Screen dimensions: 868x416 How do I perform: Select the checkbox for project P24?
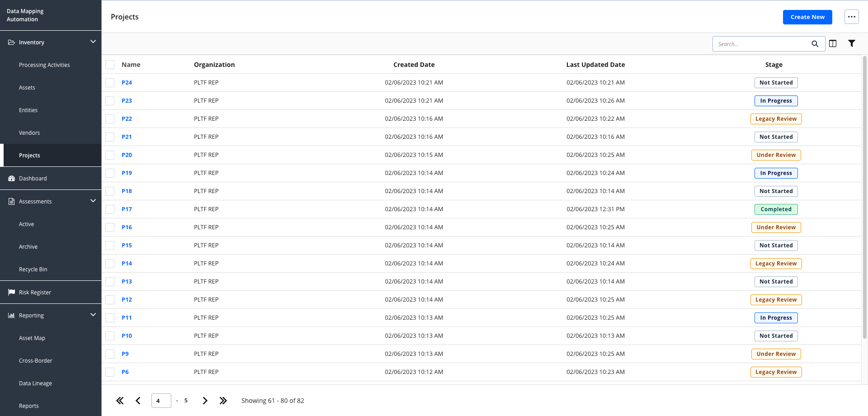[110, 83]
